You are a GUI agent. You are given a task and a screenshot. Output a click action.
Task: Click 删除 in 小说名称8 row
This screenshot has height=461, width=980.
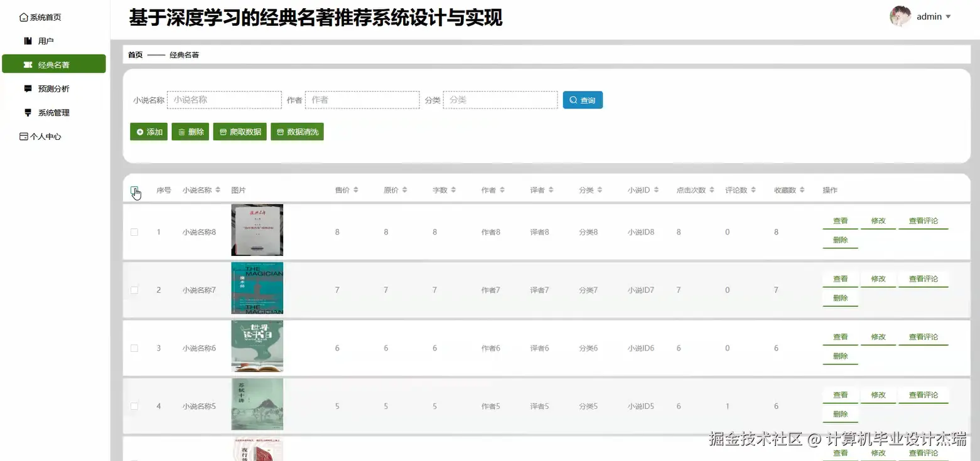pyautogui.click(x=840, y=240)
